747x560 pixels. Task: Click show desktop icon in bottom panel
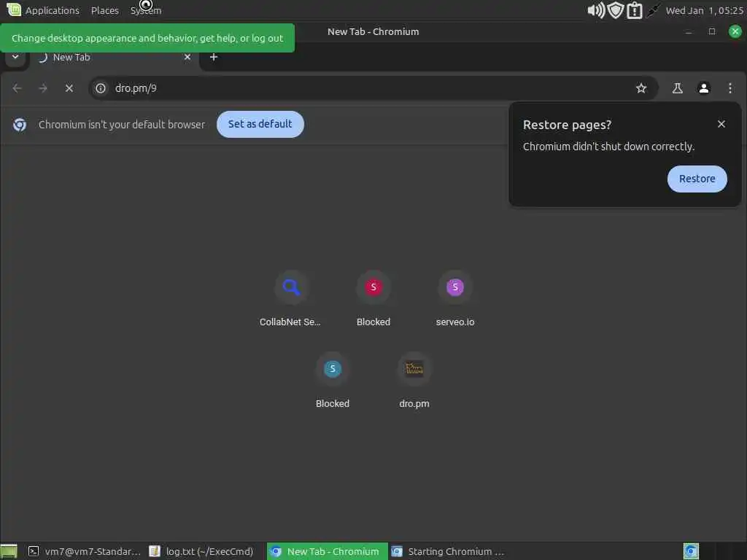tap(9, 551)
